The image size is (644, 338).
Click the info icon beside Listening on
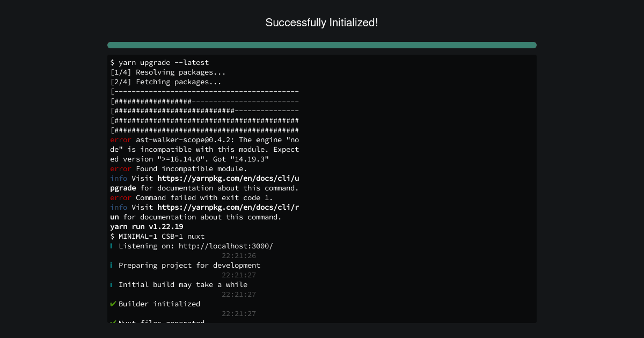click(111, 246)
